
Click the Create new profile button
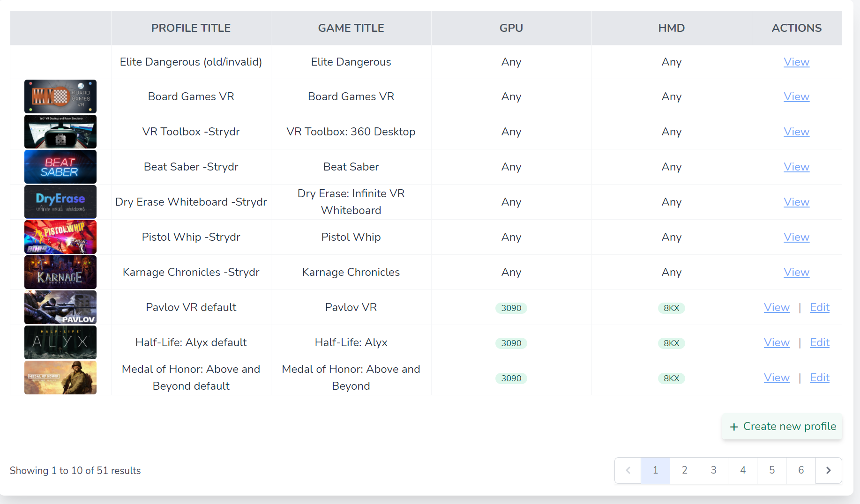pyautogui.click(x=782, y=426)
